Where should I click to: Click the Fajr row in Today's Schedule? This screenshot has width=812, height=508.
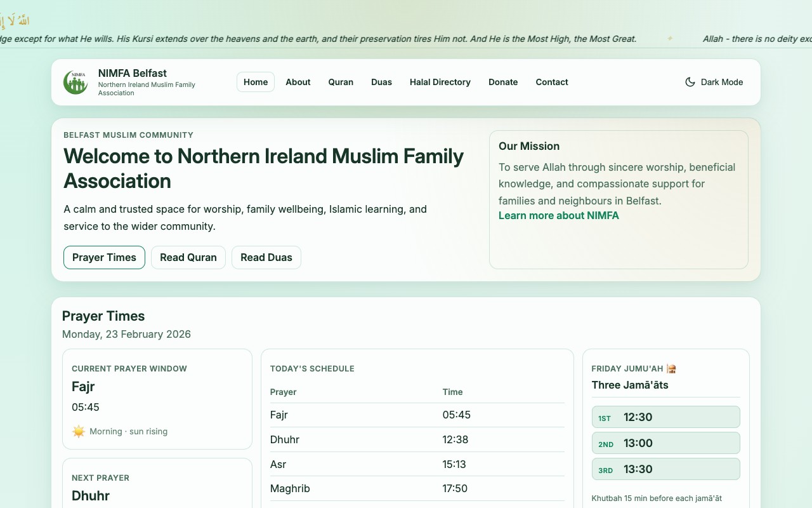[x=417, y=415]
